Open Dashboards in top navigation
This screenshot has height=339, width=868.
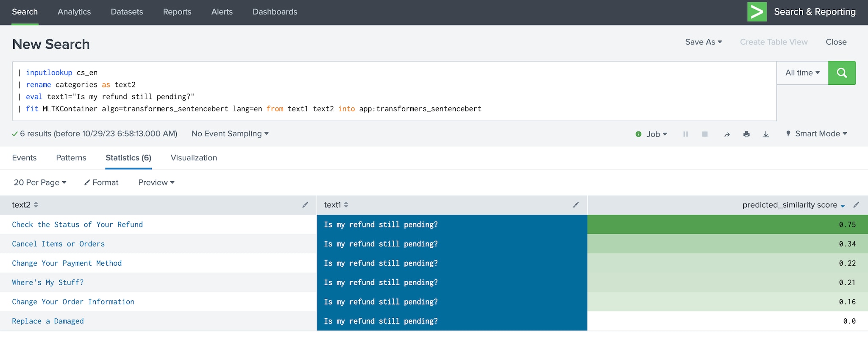pyautogui.click(x=275, y=12)
